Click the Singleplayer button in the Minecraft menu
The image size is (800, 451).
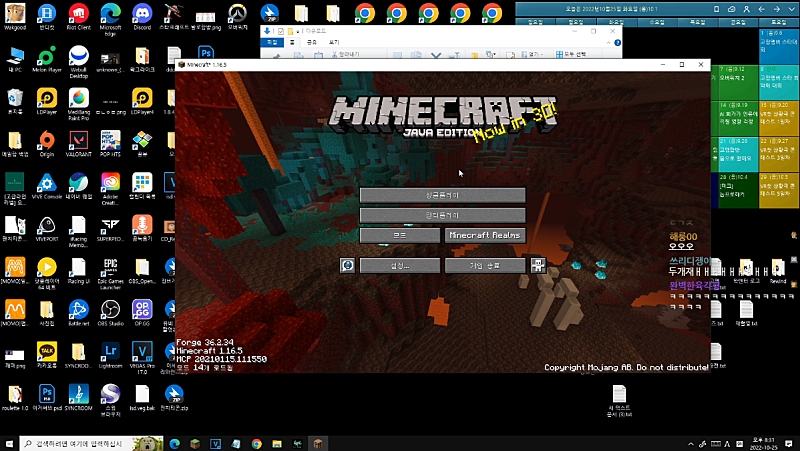[x=442, y=195]
